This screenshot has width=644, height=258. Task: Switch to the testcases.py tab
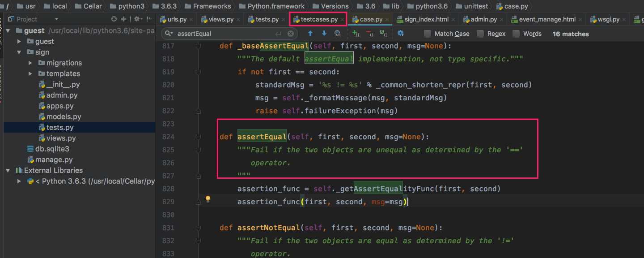click(x=319, y=19)
